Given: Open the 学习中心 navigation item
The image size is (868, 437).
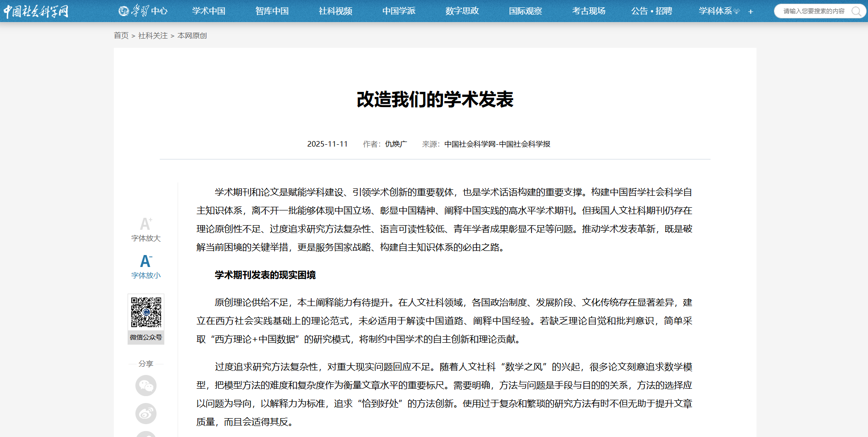Looking at the screenshot, I should pos(143,11).
